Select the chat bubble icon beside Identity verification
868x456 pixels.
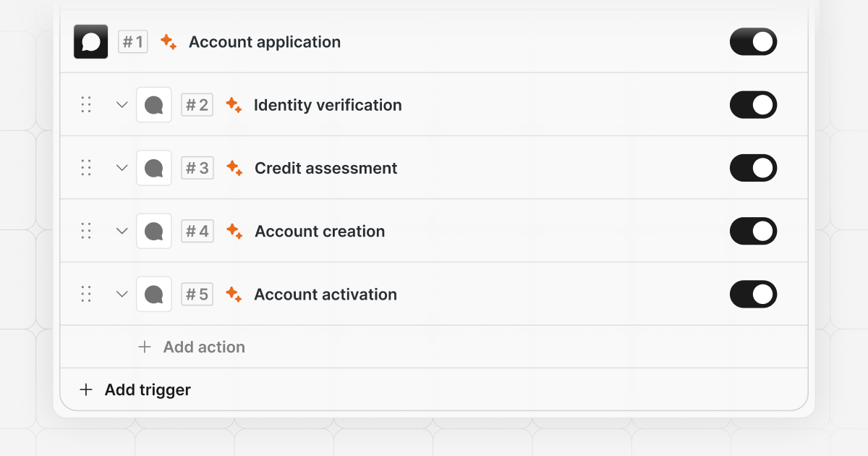click(154, 105)
